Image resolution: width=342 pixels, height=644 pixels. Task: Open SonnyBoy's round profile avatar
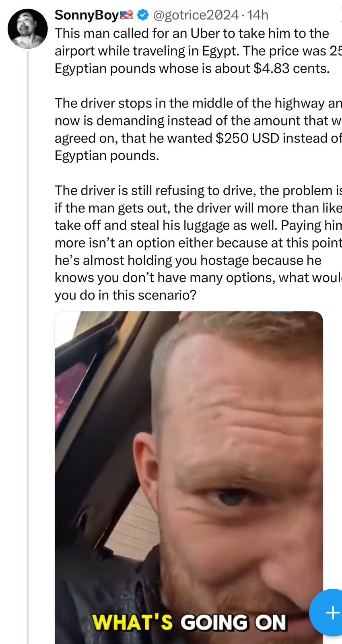tap(28, 29)
